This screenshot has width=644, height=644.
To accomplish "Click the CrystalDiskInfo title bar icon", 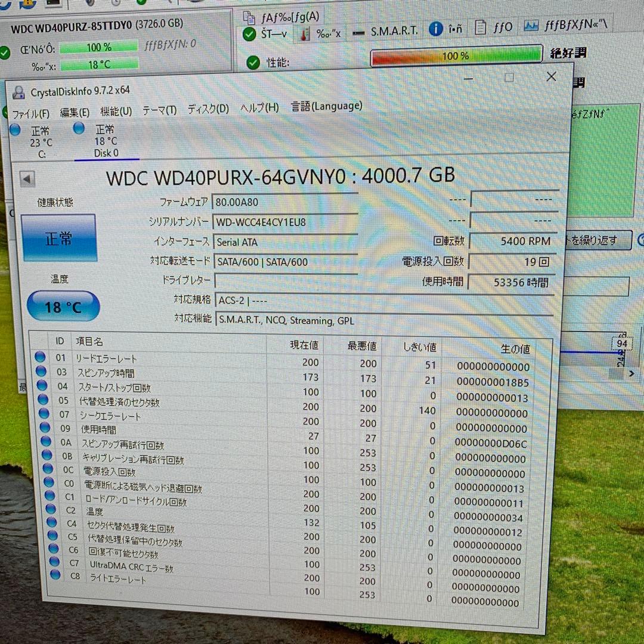I will coord(18,92).
